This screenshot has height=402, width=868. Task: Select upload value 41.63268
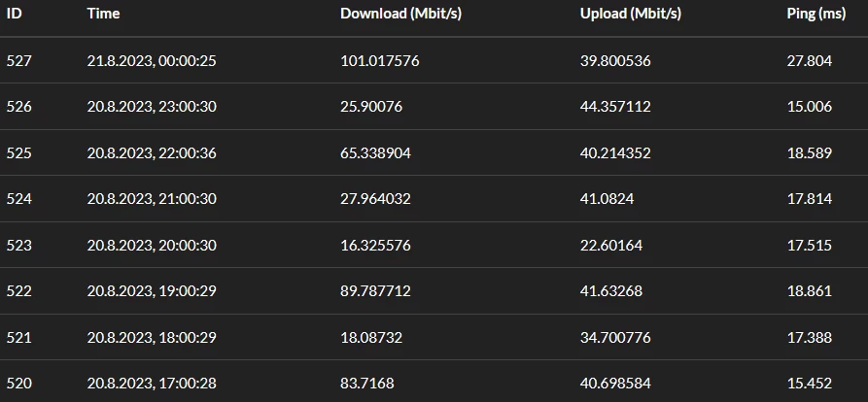(610, 291)
